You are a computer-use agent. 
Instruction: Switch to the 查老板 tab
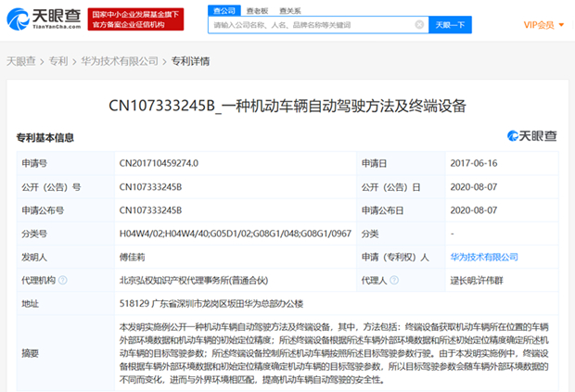pos(257,11)
